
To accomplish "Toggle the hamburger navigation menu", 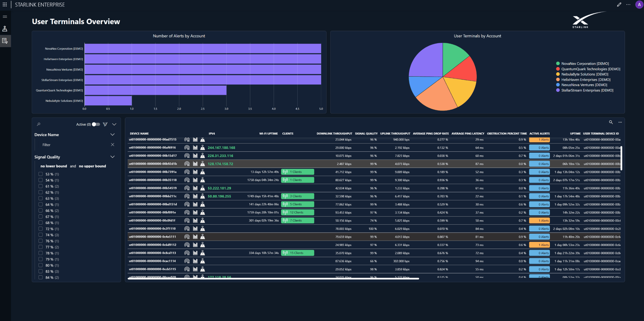I will (x=5, y=17).
